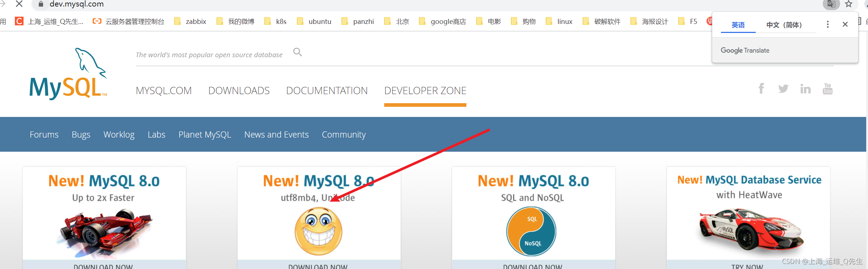Open the ubuntu bookmark folder
Viewport: 868px width, 269px height.
[314, 21]
